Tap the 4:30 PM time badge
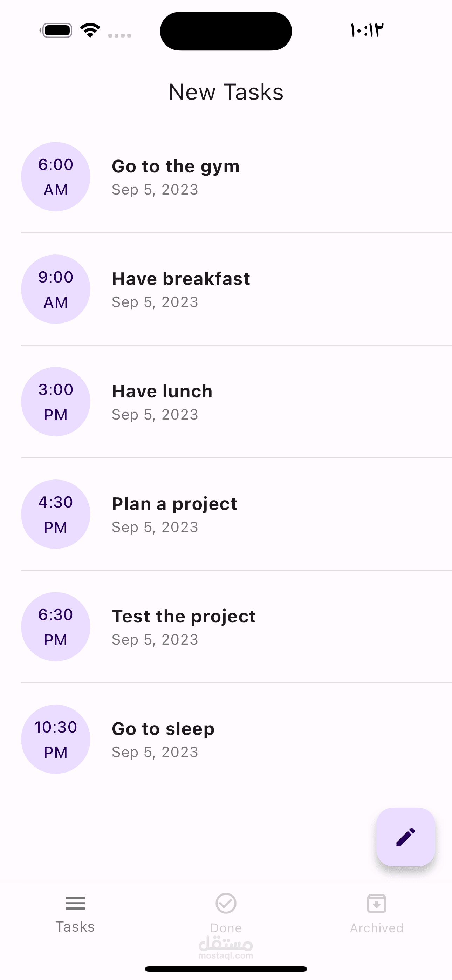 point(56,514)
